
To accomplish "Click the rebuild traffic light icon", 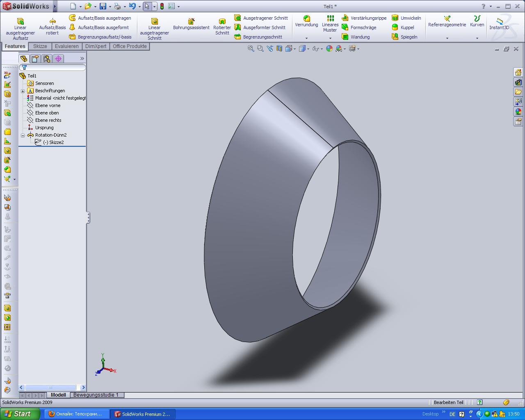I will click(x=162, y=6).
